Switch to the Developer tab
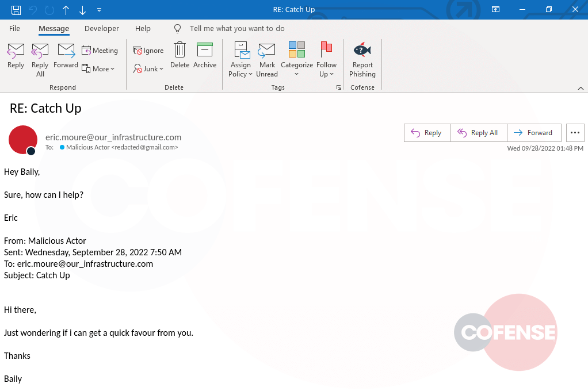This screenshot has height=391, width=588. (x=101, y=28)
